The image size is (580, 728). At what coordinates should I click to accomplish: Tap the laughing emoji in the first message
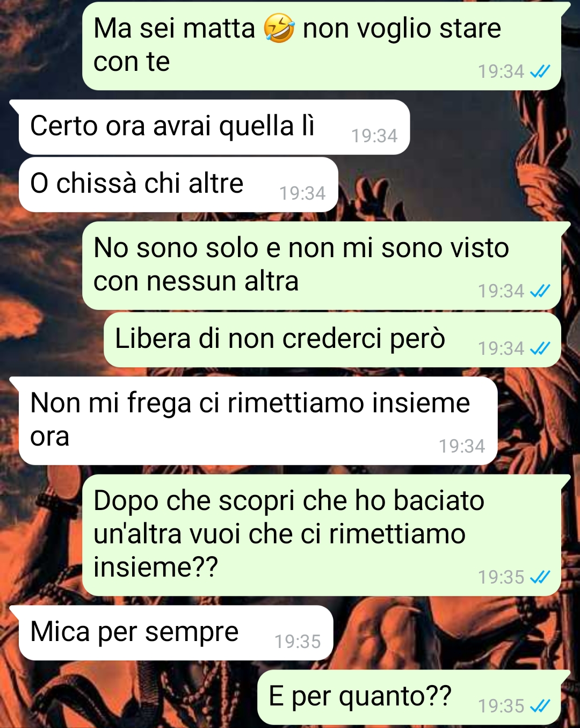(x=279, y=28)
